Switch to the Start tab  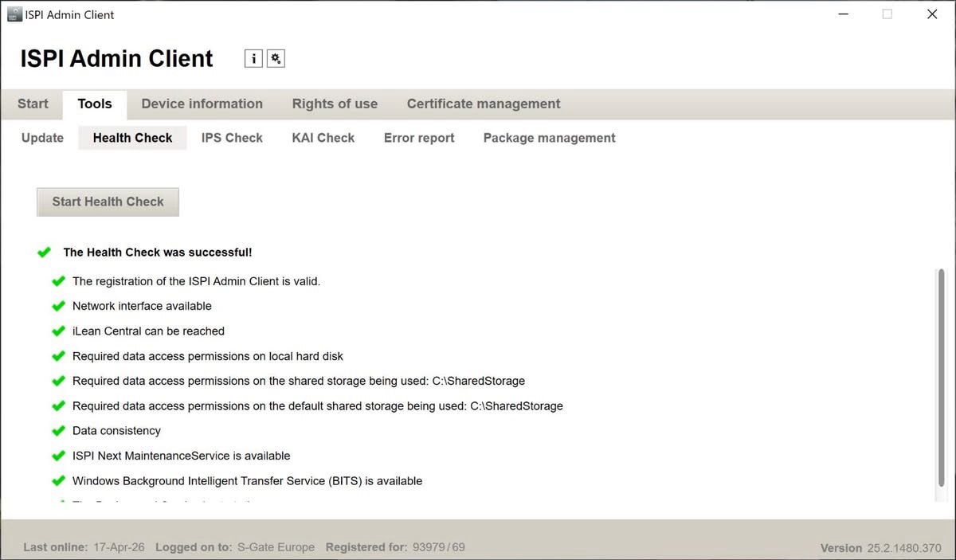32,104
